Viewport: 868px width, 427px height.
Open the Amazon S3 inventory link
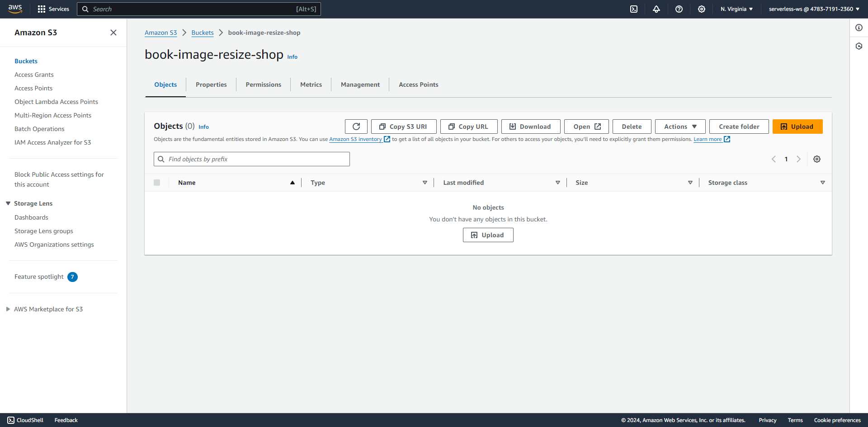(x=359, y=139)
